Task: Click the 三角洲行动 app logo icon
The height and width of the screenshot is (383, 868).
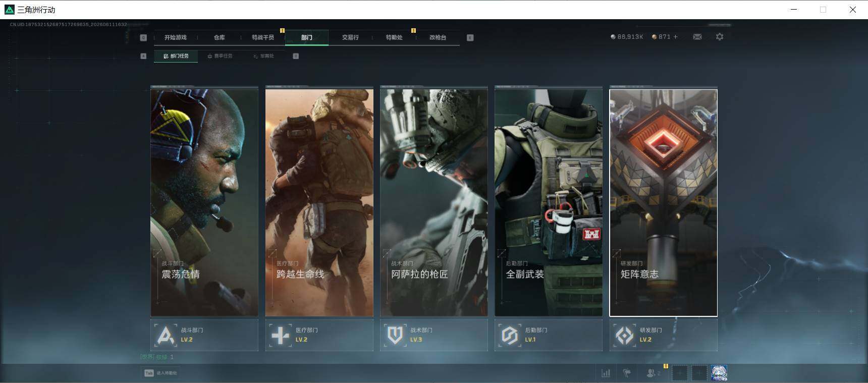Action: [9, 10]
